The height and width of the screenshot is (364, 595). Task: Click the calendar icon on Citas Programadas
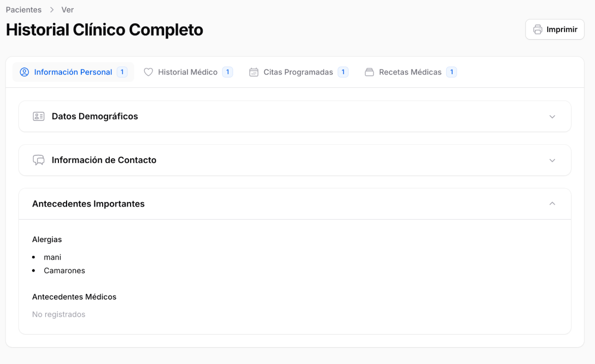(x=254, y=72)
